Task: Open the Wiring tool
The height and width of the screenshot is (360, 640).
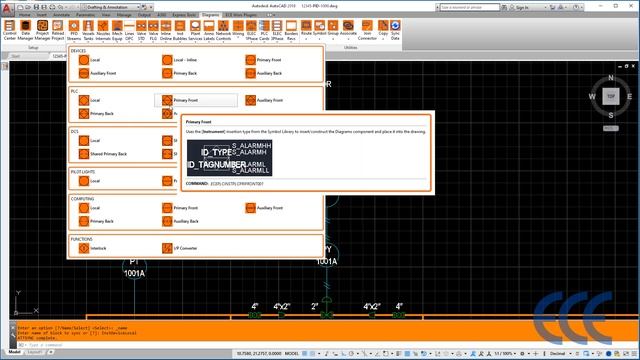Action: pyautogui.click(x=238, y=29)
